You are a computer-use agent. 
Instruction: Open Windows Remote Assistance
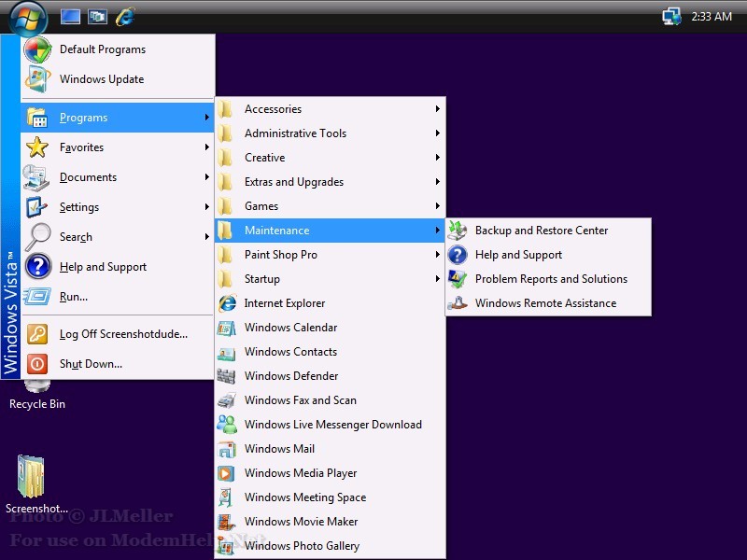545,303
